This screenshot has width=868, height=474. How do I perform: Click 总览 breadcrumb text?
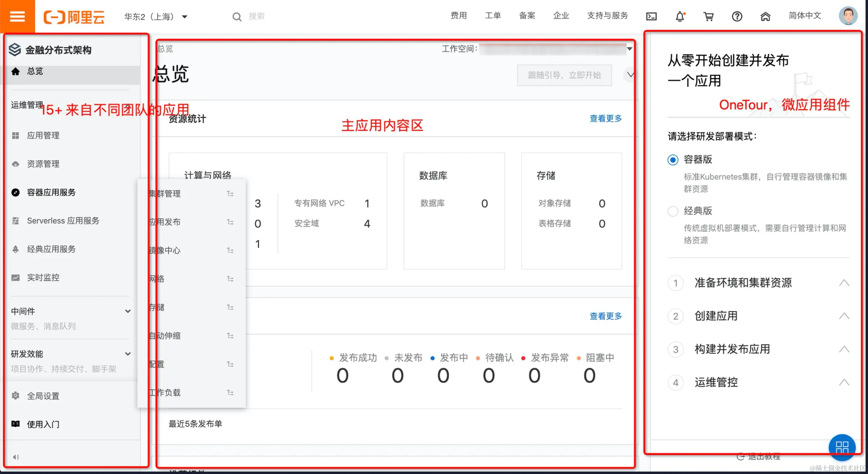coord(165,49)
